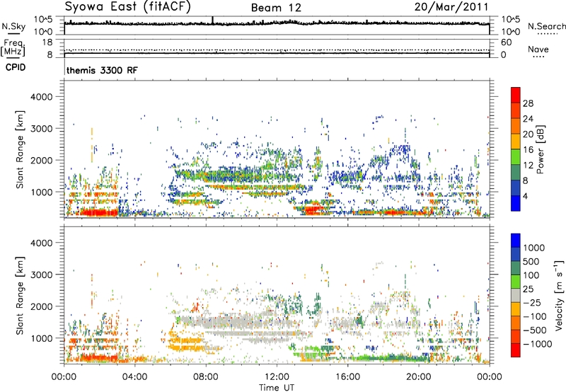Click the '12:00' time tick label
This screenshot has width=566, height=392.
(x=277, y=377)
